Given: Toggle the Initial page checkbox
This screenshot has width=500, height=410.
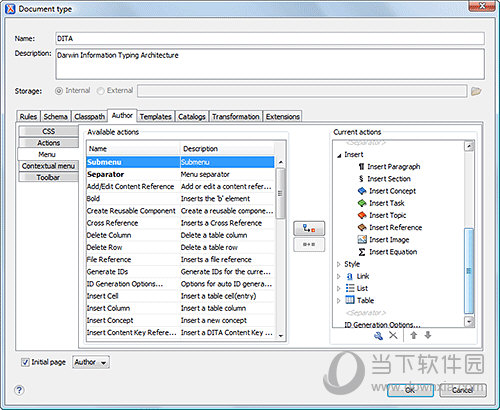Looking at the screenshot, I should (x=25, y=362).
